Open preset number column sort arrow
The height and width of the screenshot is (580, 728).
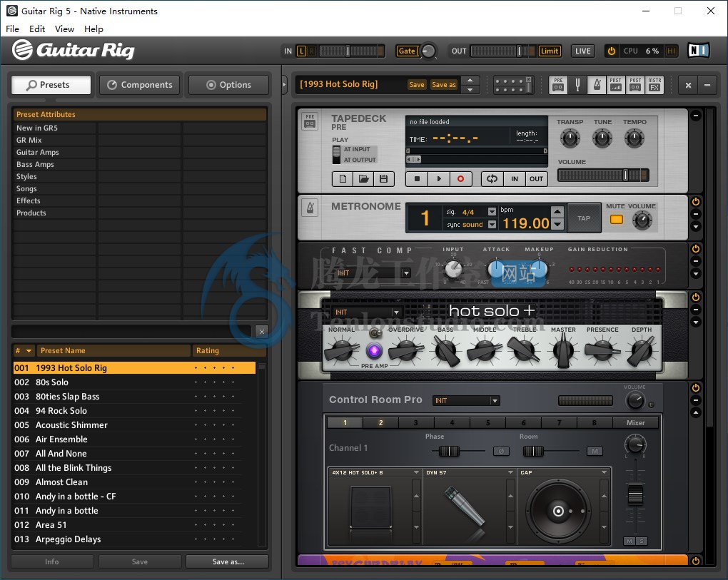pyautogui.click(x=29, y=351)
